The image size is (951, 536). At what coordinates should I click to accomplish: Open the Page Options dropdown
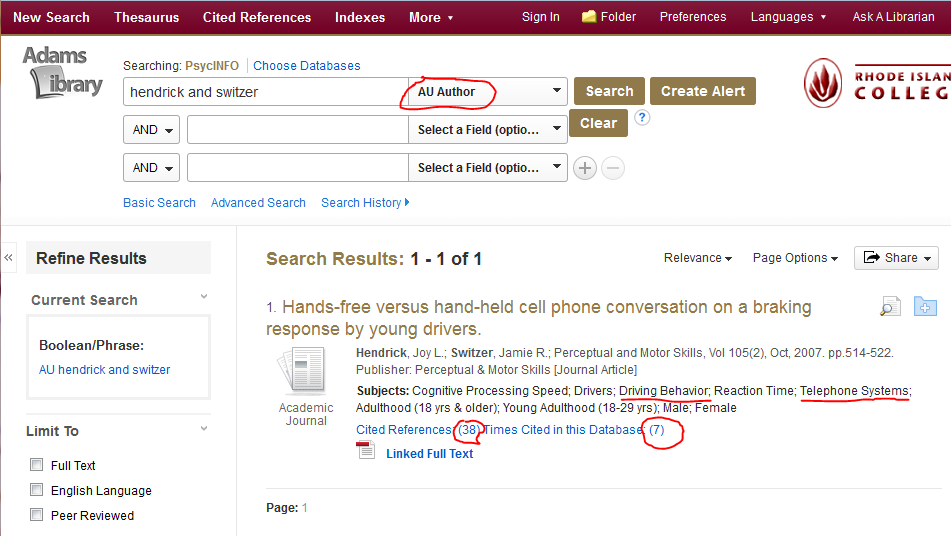click(x=795, y=258)
